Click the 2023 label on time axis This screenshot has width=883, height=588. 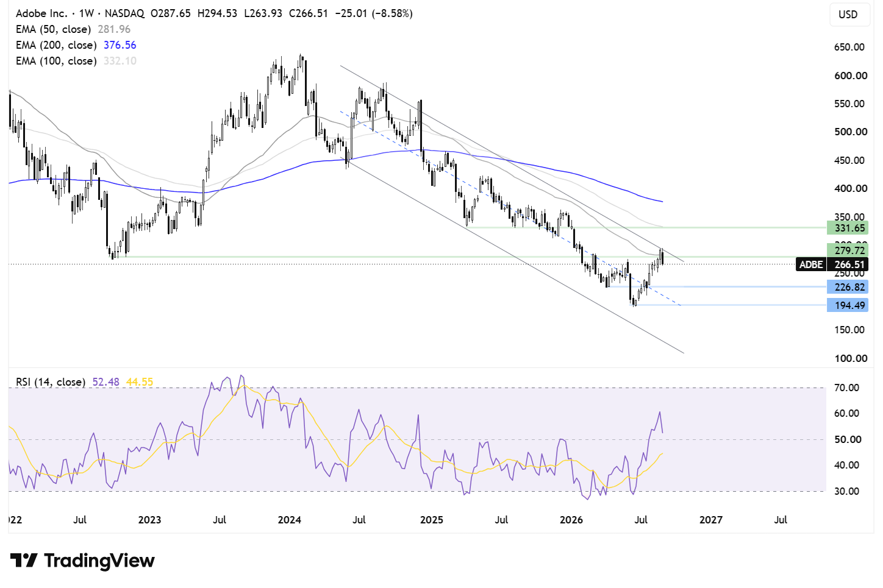point(149,520)
